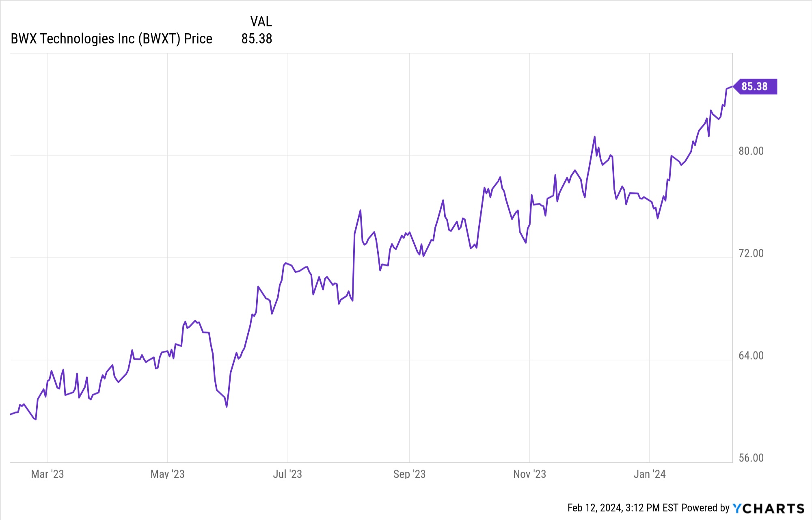
Task: Click the purple 85.38 price flag
Action: coord(755,86)
